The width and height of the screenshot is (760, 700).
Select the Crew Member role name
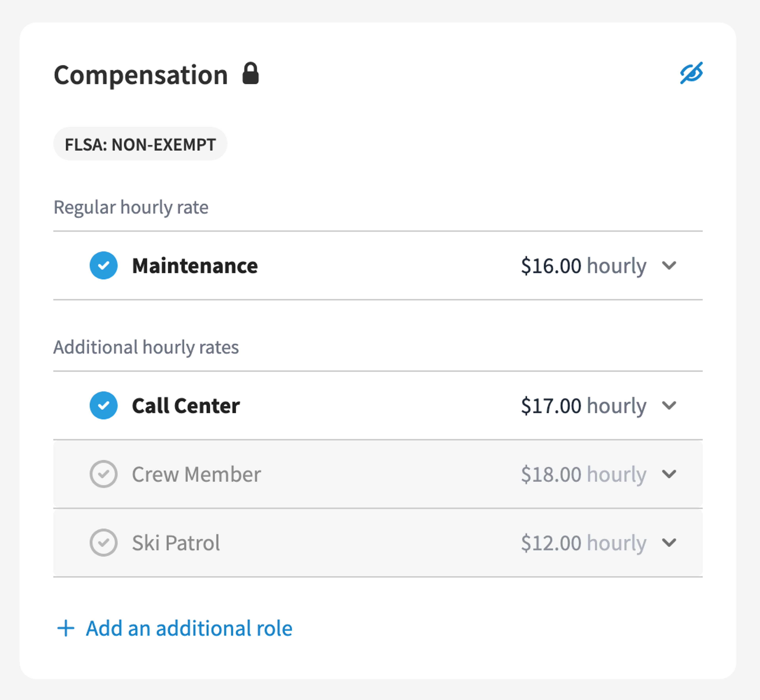click(197, 474)
